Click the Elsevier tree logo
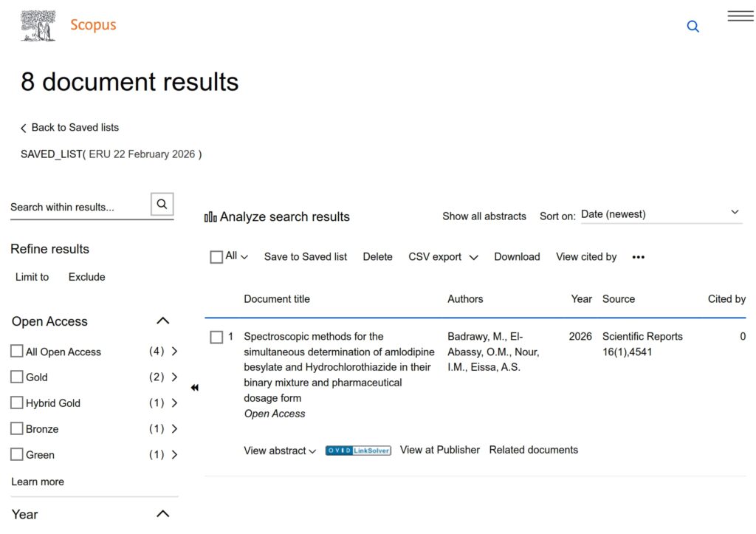This screenshot has height=534, width=756. tap(38, 26)
